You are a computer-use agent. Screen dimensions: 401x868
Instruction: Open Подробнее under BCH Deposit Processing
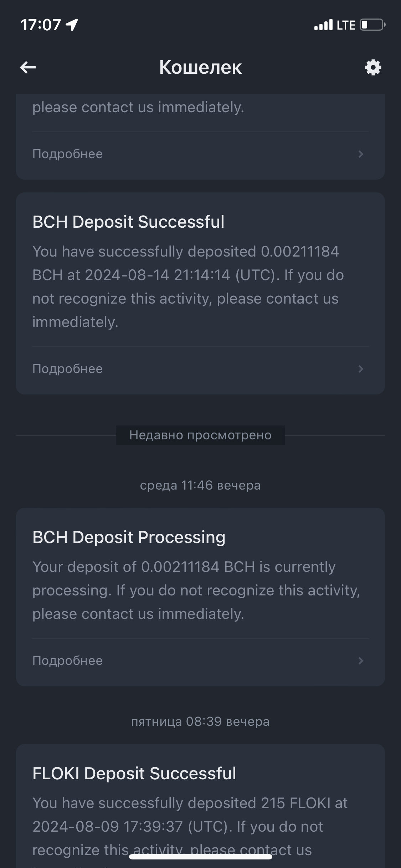point(67,661)
